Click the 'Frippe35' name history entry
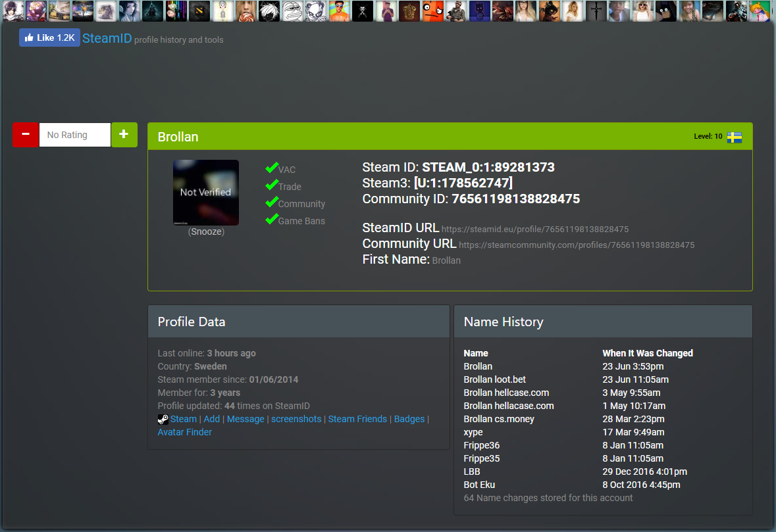The height and width of the screenshot is (532, 776). point(482,459)
